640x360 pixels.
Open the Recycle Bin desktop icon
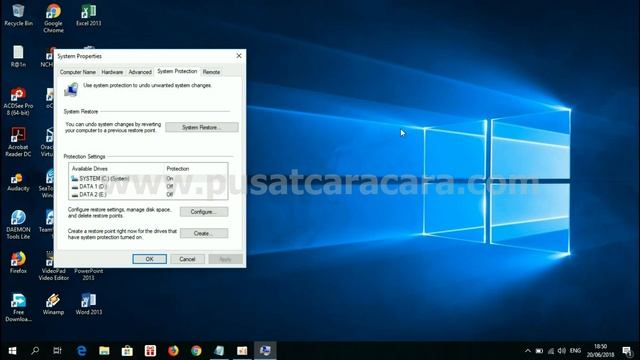click(x=18, y=15)
